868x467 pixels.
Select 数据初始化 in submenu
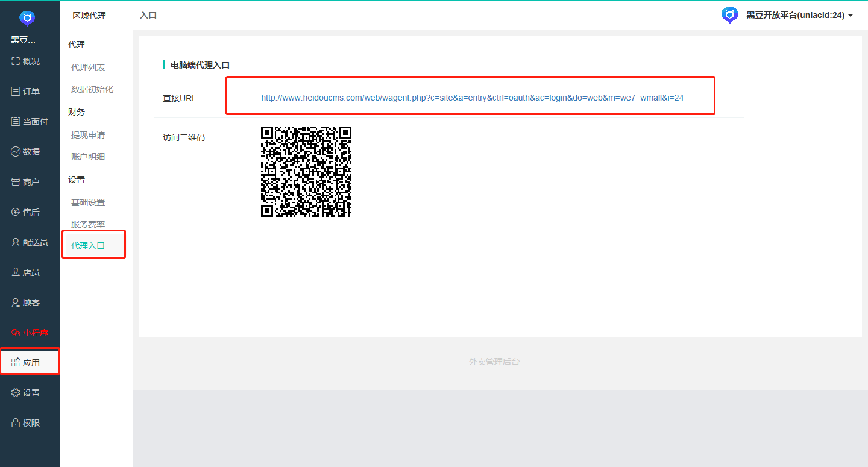click(x=92, y=89)
